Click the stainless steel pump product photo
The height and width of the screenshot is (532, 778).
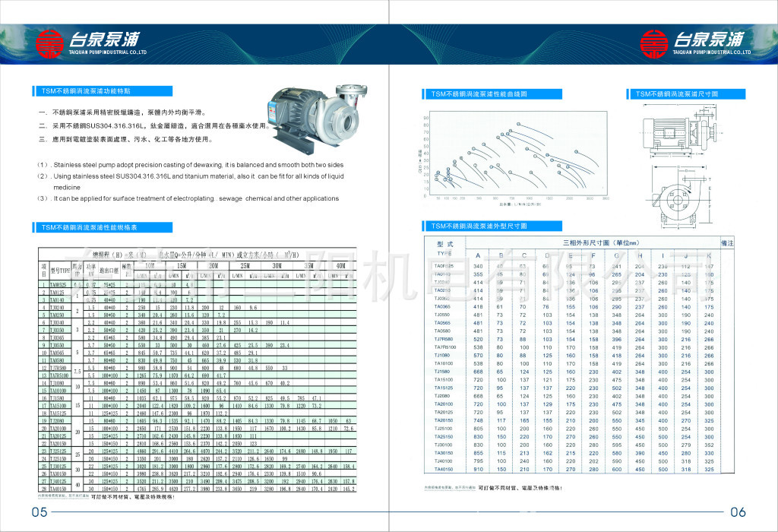tap(317, 119)
